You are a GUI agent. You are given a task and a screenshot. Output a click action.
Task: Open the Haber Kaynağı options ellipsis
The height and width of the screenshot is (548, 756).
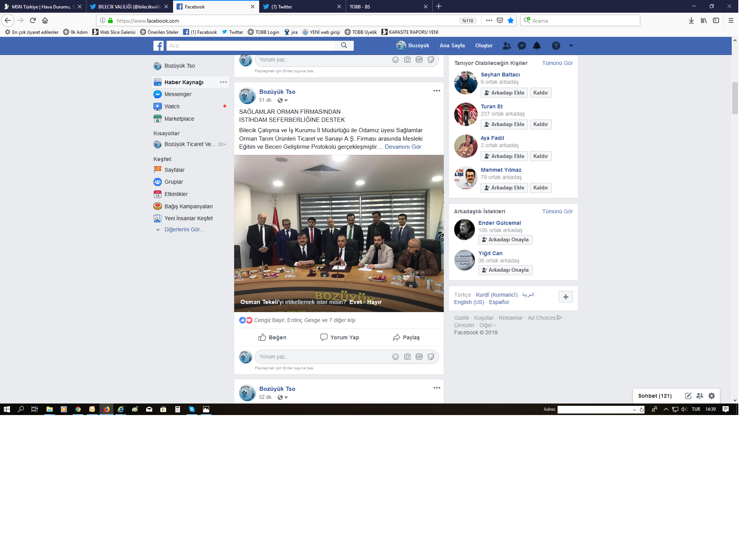(223, 82)
